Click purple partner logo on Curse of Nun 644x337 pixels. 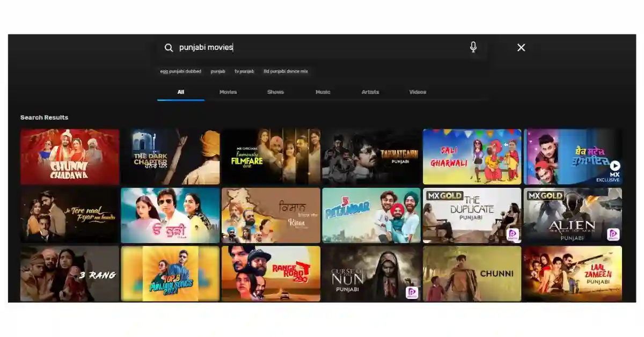click(x=412, y=293)
